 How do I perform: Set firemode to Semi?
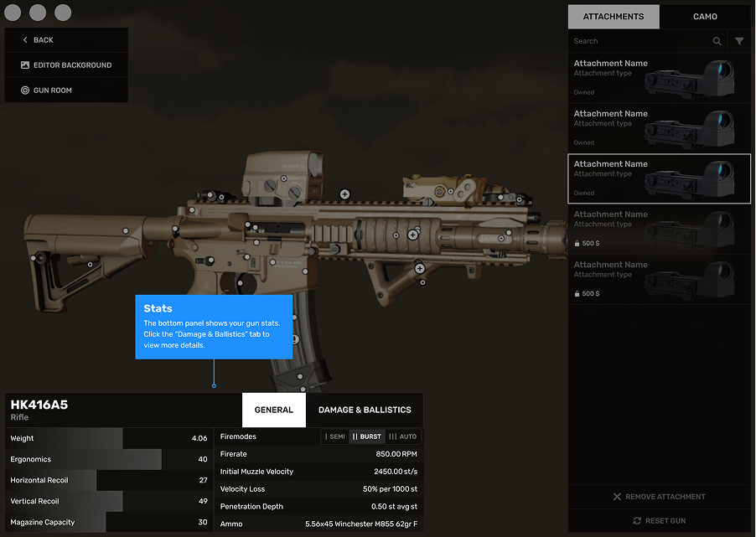click(x=335, y=436)
